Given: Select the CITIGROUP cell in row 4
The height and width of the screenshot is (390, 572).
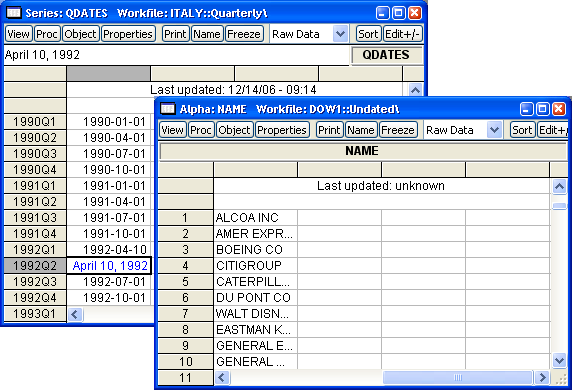Looking at the screenshot, I should [255, 266].
